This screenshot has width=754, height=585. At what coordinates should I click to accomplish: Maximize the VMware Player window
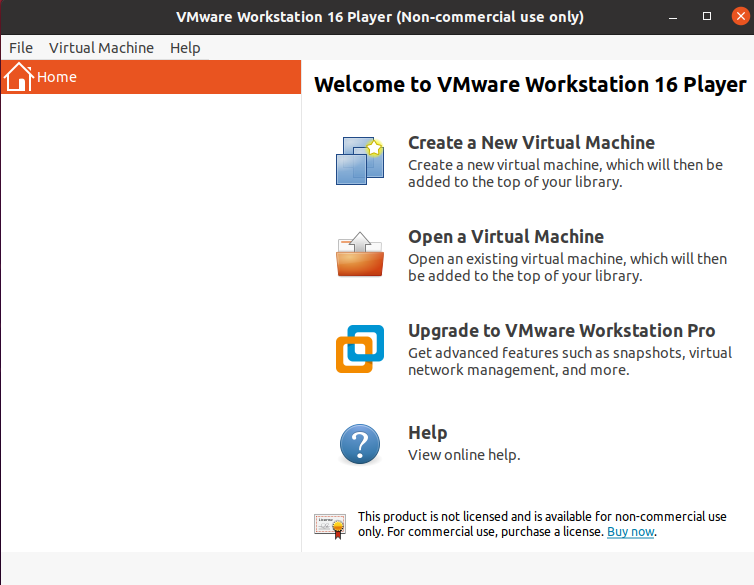pos(706,16)
